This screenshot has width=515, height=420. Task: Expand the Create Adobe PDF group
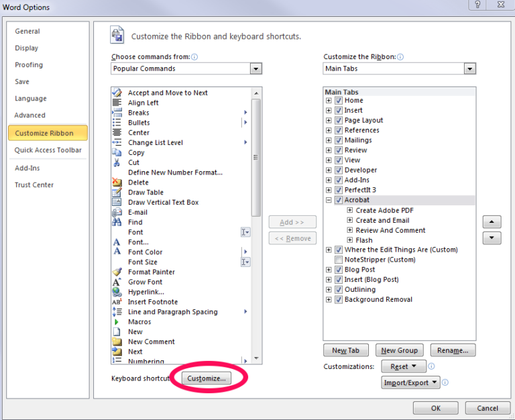[350, 210]
